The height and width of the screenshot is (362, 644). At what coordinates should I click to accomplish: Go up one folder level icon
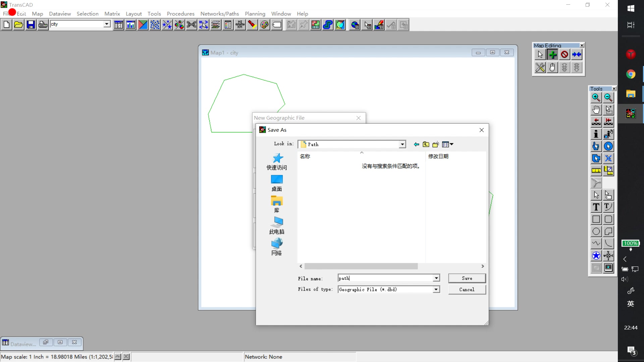(x=426, y=144)
